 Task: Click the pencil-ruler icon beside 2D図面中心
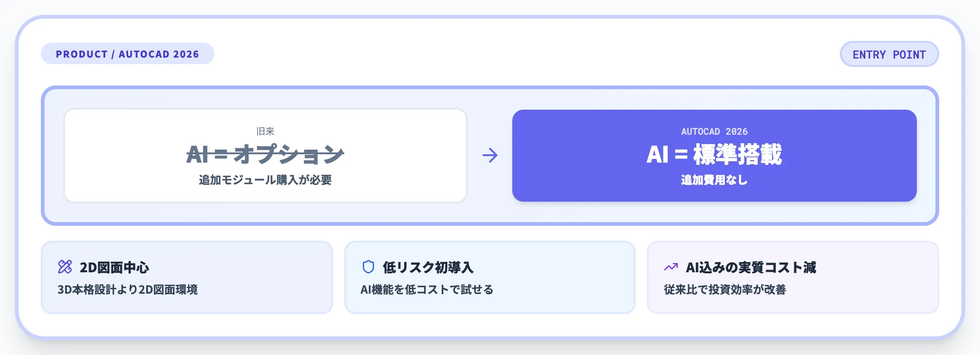pos(65,267)
